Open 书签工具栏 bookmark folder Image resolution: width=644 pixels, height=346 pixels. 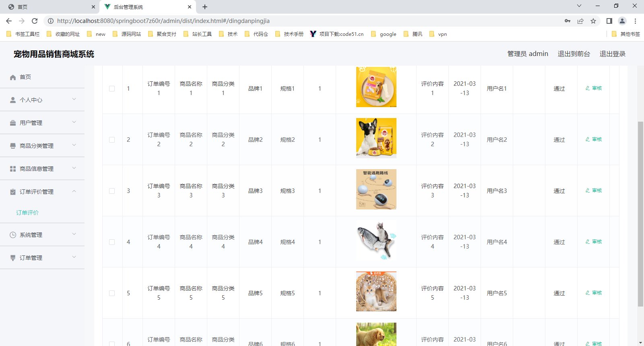click(23, 34)
